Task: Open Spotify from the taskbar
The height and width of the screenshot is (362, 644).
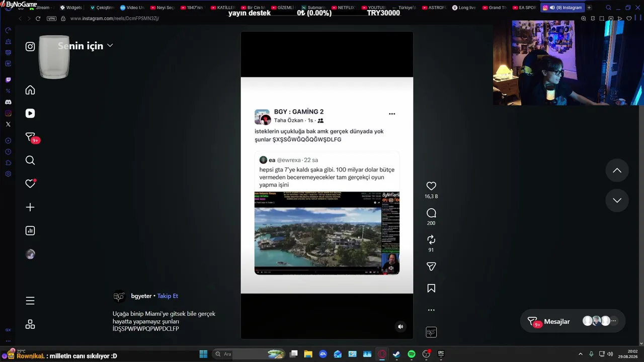Action: pyautogui.click(x=412, y=354)
